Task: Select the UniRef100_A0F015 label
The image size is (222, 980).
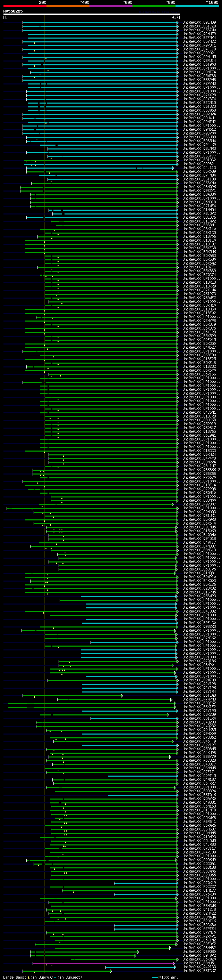Action: 199,340
